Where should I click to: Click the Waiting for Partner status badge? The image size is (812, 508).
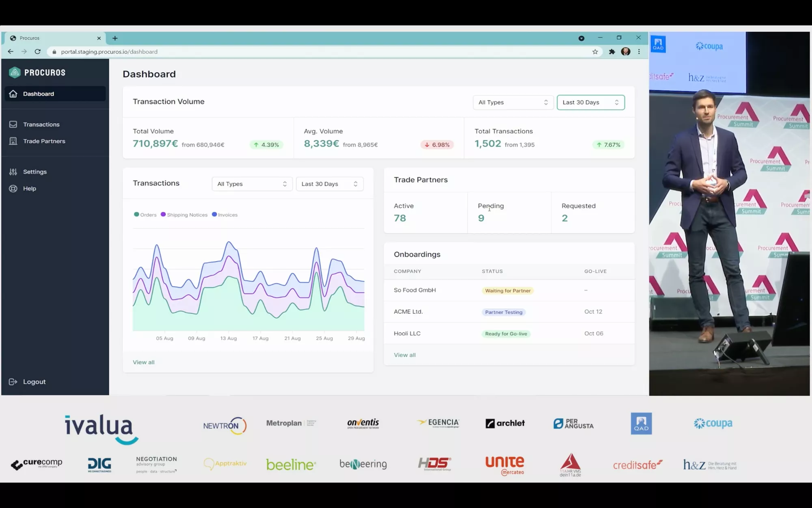pos(508,291)
